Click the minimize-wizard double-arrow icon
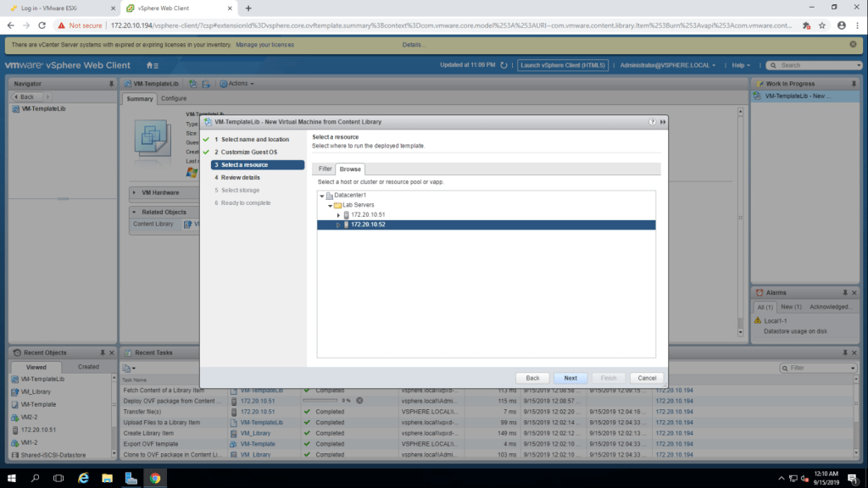This screenshot has width=868, height=488. coord(662,122)
